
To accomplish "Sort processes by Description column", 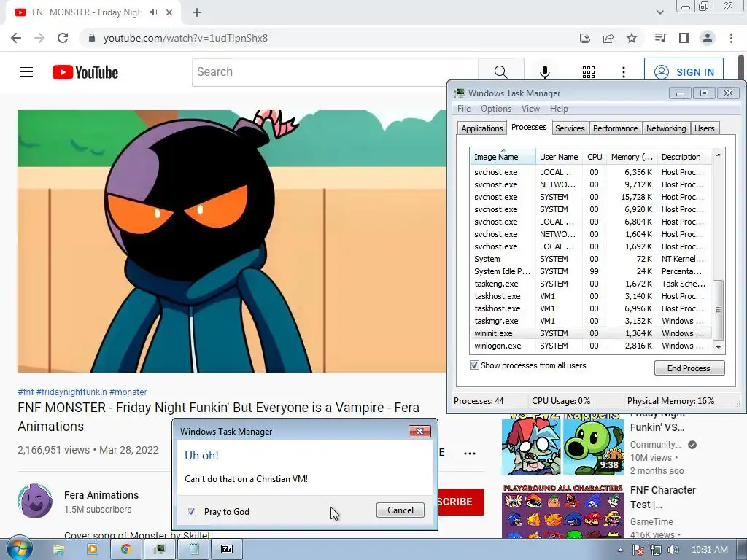I will 684,157.
